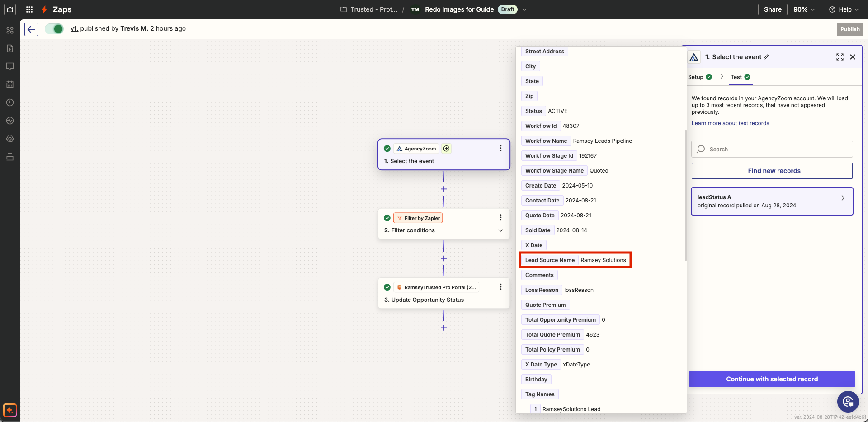Image resolution: width=868 pixels, height=422 pixels.
Task: Click the Zapier home icon
Action: click(10, 9)
